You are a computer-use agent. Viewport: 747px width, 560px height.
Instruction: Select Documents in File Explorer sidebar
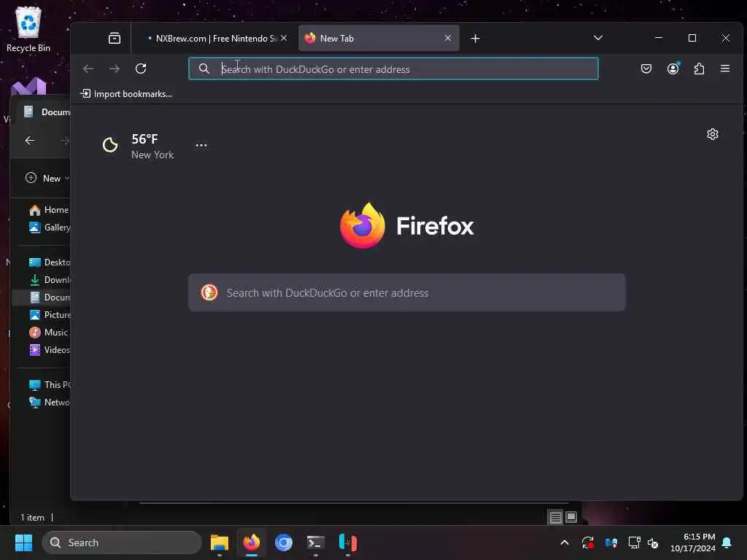coord(42,297)
